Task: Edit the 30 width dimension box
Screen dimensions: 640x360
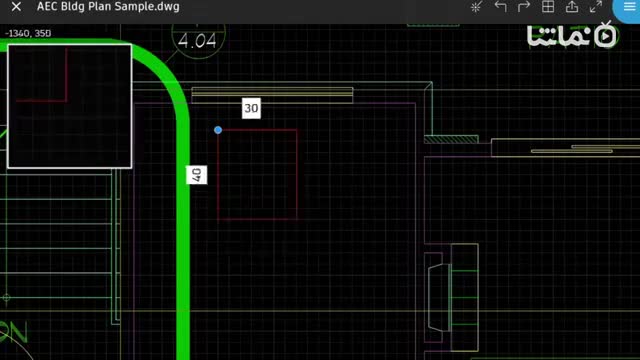Action: pos(251,108)
